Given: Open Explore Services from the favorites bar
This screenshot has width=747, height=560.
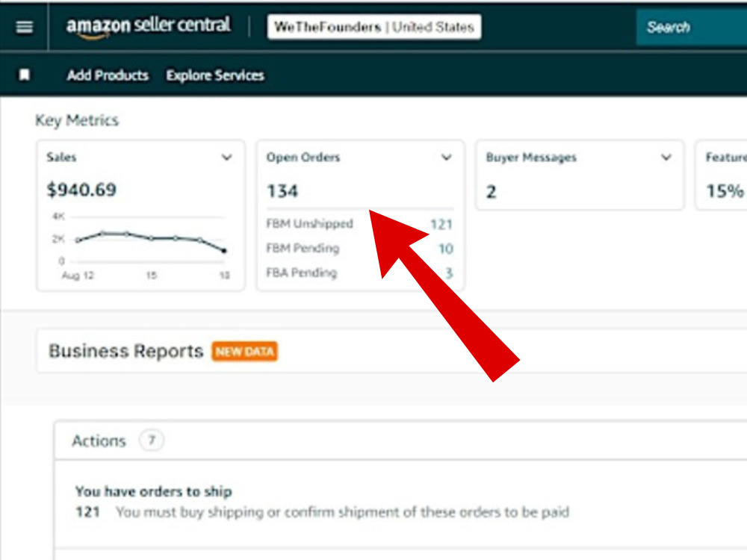Looking at the screenshot, I should point(215,75).
